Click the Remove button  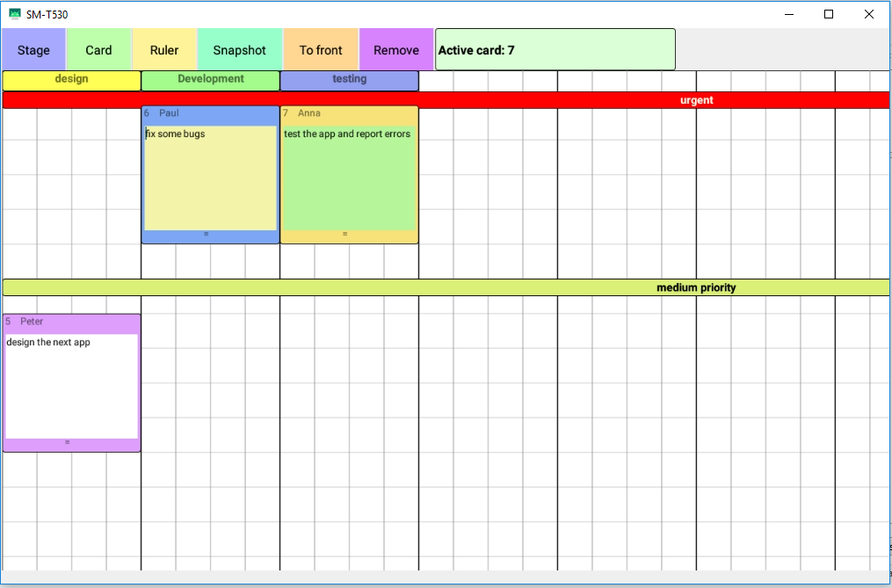395,49
